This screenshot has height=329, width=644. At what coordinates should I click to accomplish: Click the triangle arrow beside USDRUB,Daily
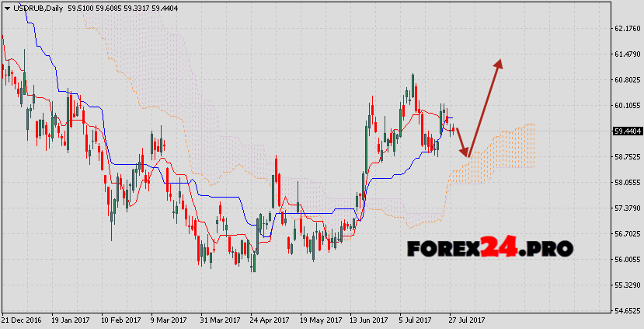6,6
